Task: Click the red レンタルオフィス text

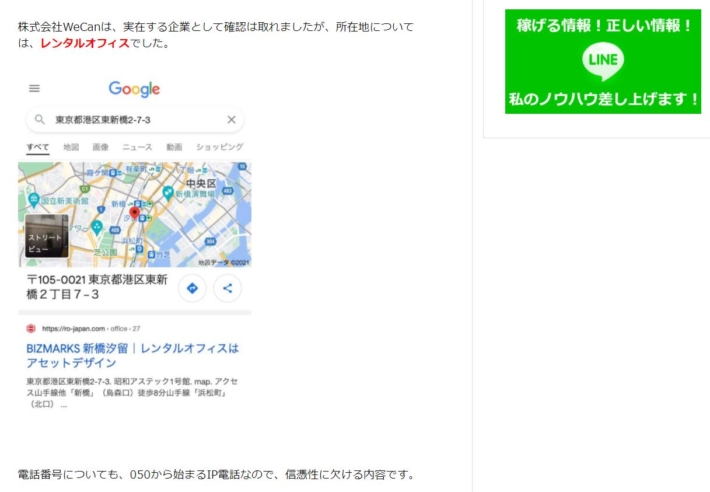Action: [x=85, y=43]
